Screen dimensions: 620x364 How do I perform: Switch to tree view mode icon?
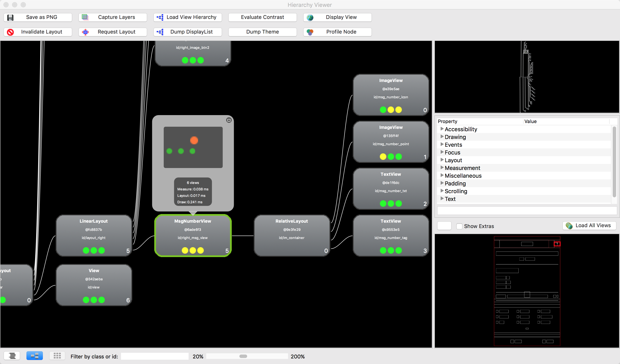(12, 356)
